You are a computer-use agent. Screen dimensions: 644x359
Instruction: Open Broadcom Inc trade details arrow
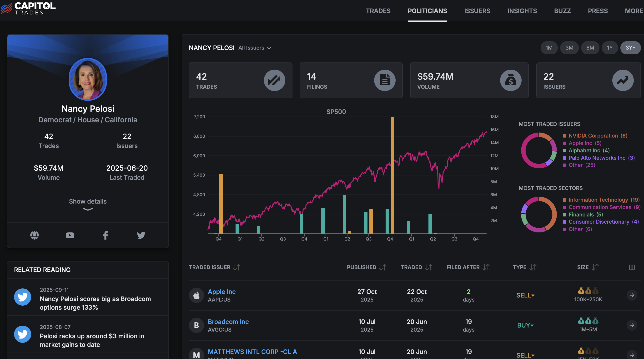click(632, 325)
